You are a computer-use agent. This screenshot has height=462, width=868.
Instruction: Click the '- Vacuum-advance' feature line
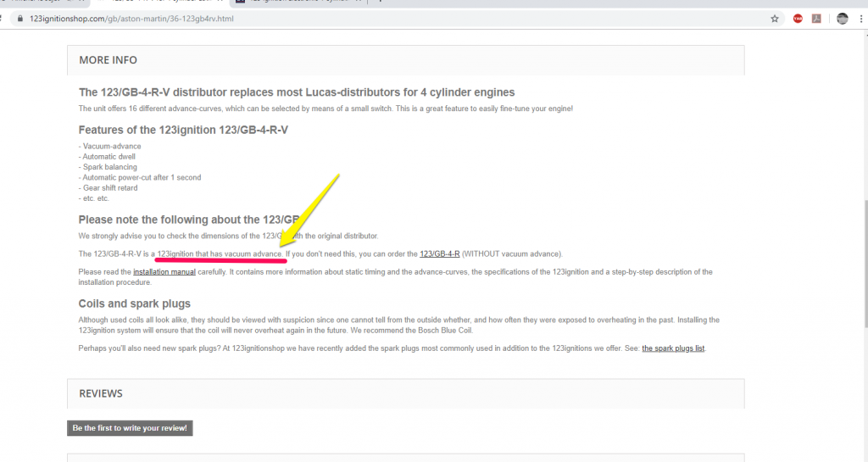tap(109, 146)
